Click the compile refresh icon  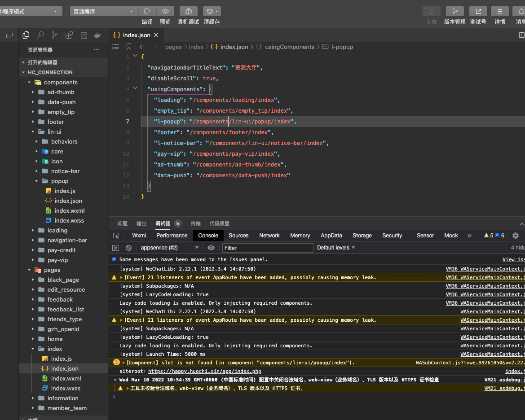pos(147,11)
